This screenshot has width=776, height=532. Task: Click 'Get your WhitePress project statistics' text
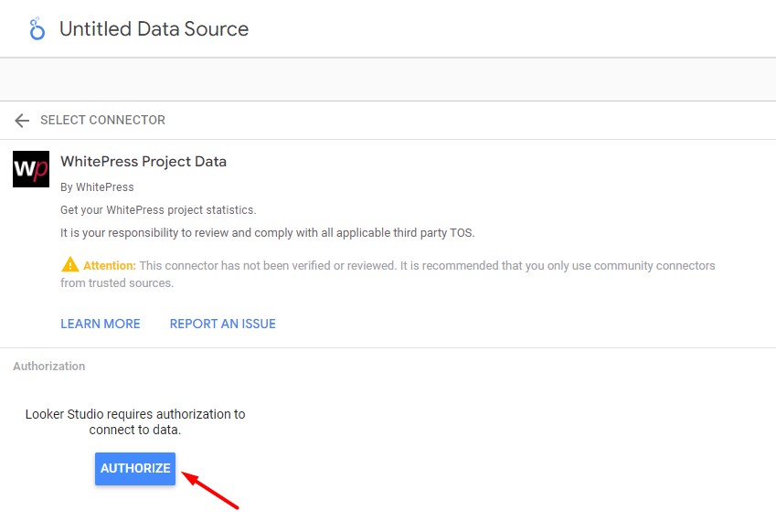[158, 210]
